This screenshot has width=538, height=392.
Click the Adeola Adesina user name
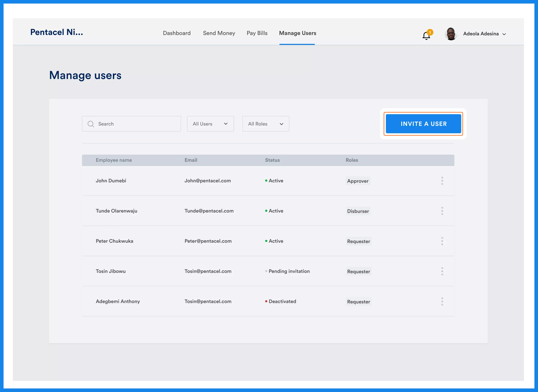tap(481, 34)
